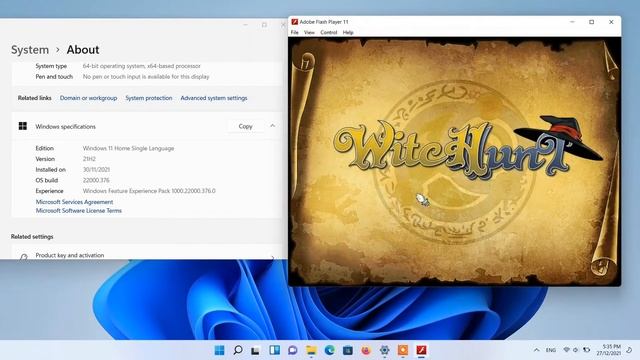Open the orange app on the taskbar
The height and width of the screenshot is (360, 640).
coord(403,350)
